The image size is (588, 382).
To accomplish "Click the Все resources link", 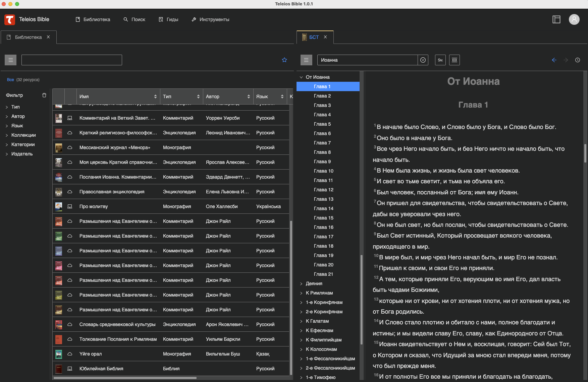I will click(x=10, y=80).
